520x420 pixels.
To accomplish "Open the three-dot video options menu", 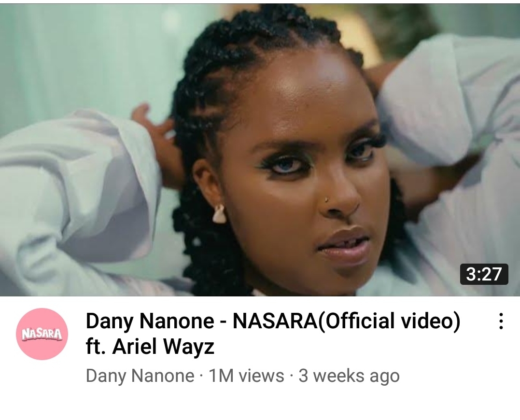I will (x=501, y=321).
